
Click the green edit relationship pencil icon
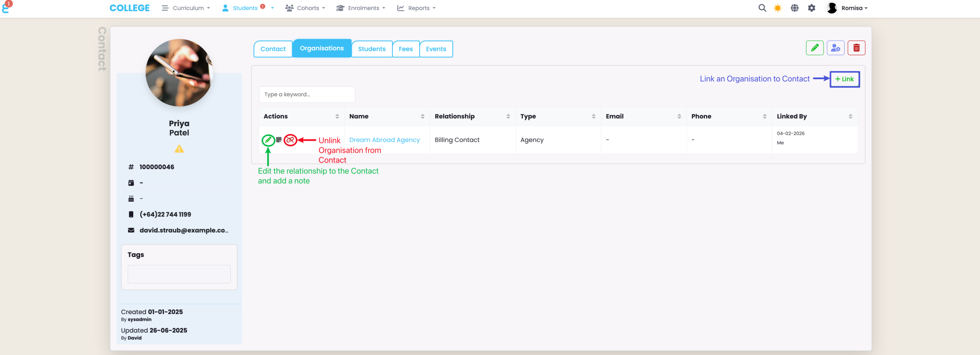click(268, 140)
